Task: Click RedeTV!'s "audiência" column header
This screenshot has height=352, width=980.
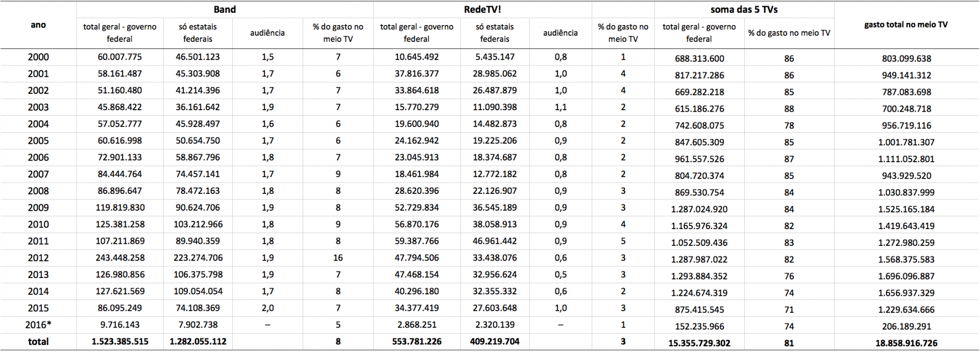Action: (x=560, y=33)
